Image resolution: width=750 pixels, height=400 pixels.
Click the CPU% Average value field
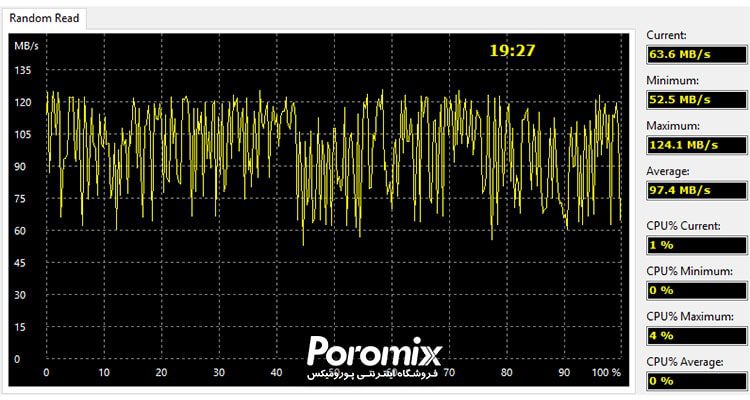696,381
